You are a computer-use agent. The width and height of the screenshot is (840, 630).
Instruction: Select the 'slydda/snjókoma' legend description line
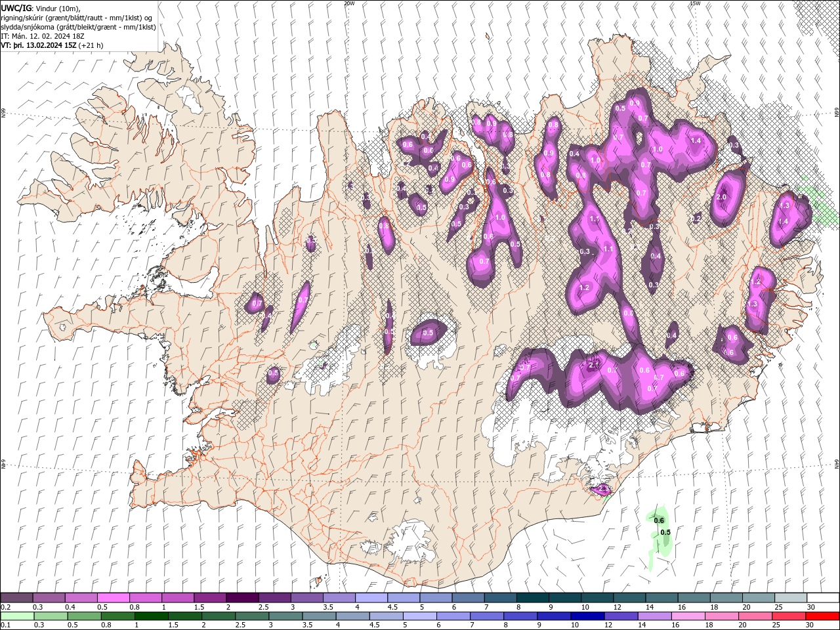78,27
